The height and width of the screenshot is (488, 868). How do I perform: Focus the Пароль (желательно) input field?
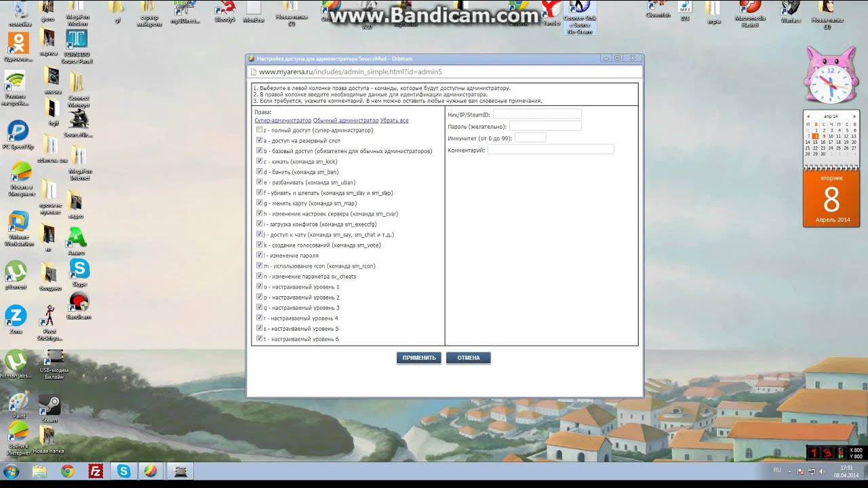[x=545, y=126]
